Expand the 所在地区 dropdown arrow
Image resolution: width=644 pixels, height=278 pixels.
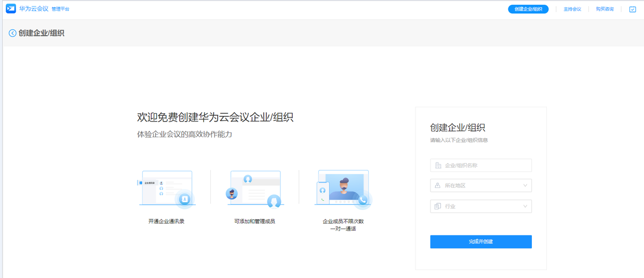(x=525, y=186)
